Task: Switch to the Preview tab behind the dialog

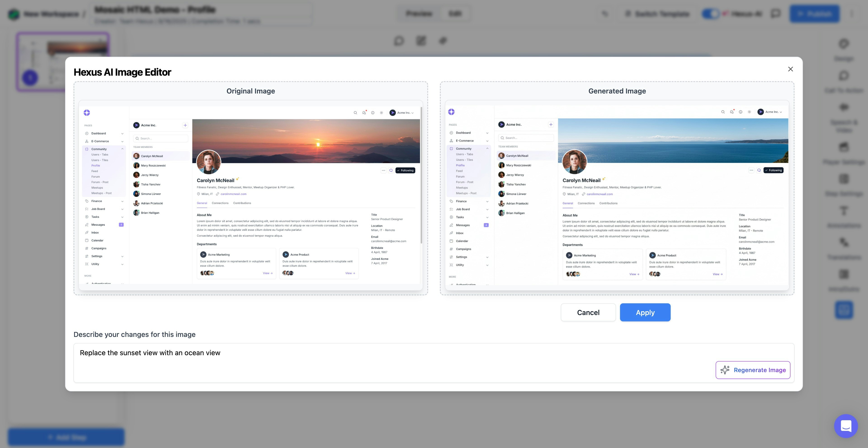Action: 419,14
